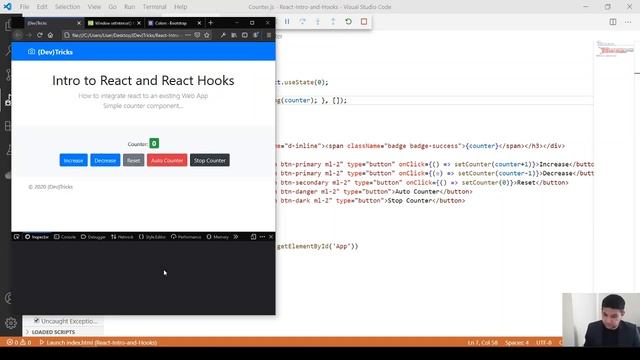Open the View menu
Screen dimensions: 640x360
coord(94,7)
